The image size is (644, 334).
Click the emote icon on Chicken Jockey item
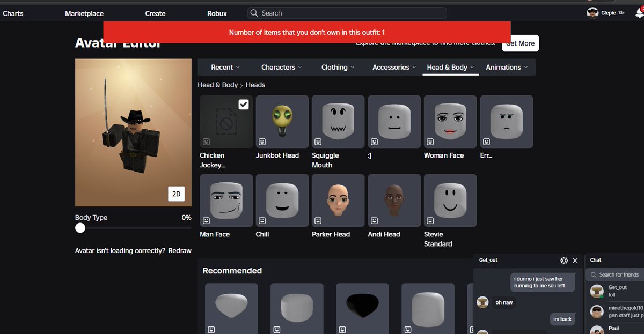(x=206, y=142)
